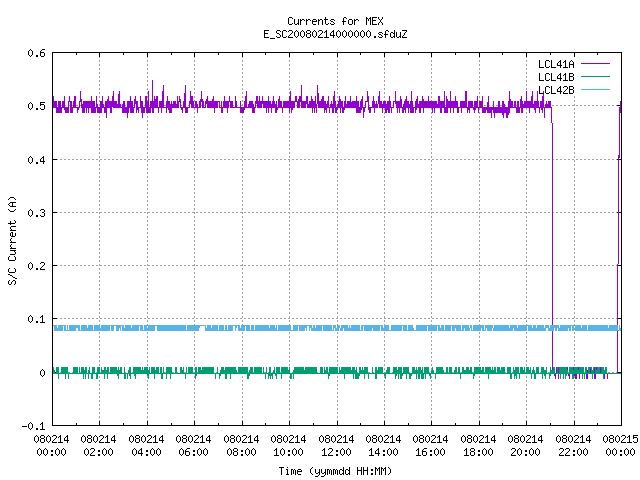
Task: Click the y-axis tick value 0.4
Action: (x=36, y=160)
